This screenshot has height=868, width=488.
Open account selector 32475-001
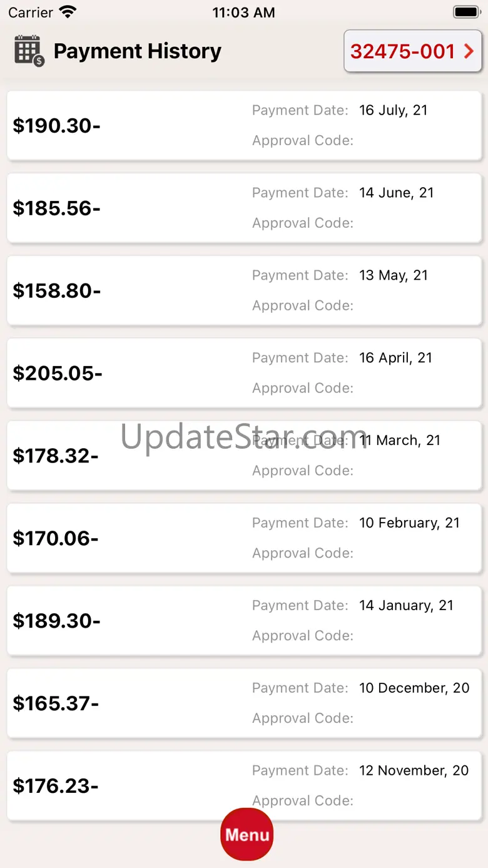point(413,51)
